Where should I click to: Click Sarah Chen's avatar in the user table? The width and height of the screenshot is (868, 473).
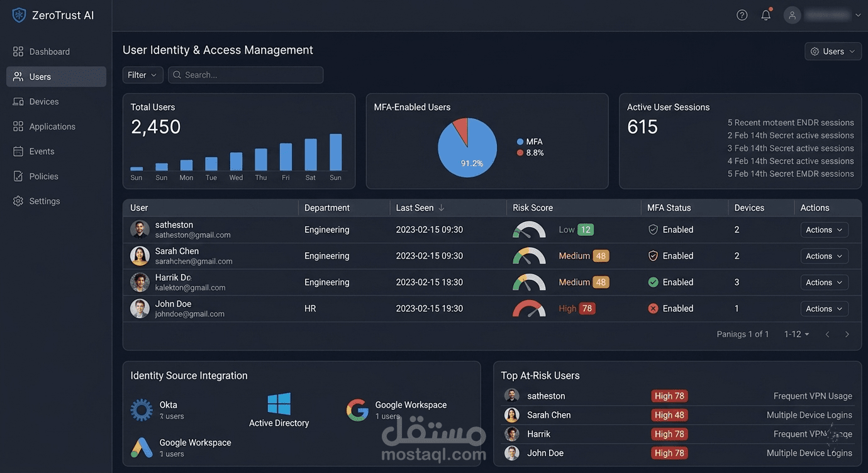pos(140,256)
